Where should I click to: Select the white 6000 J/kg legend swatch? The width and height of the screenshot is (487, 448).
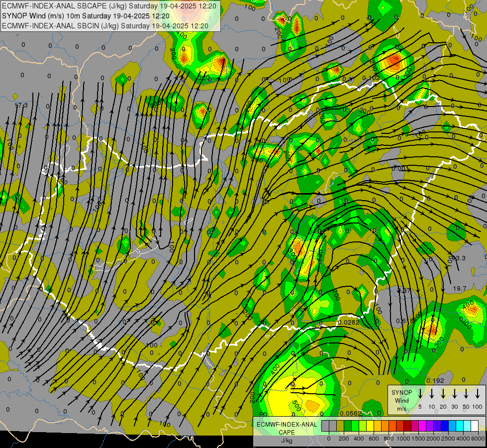coord(474,426)
